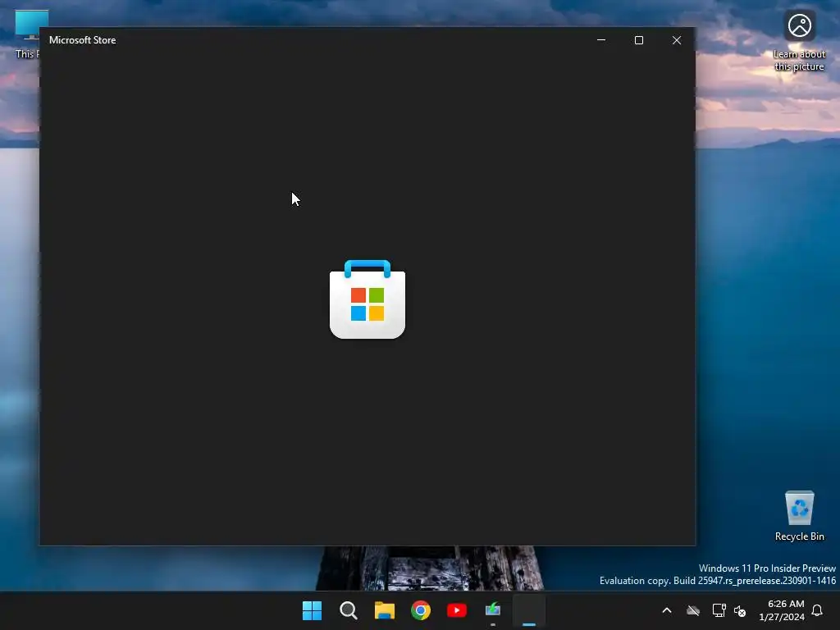Close the Microsoft Store window
The image size is (840, 630).
click(677, 40)
